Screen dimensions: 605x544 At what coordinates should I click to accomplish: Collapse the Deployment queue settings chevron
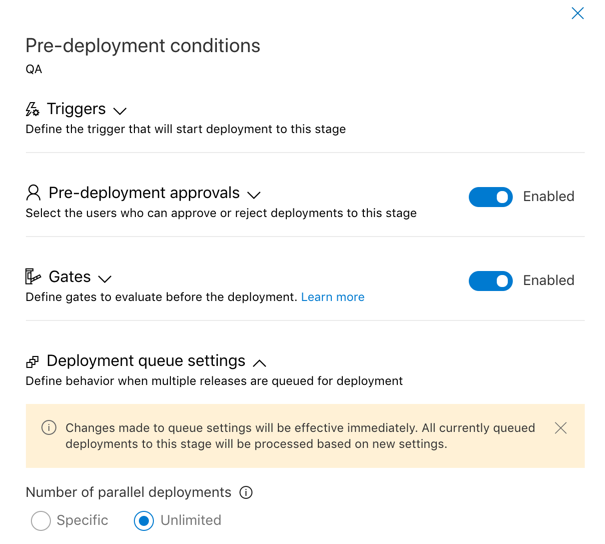click(260, 362)
